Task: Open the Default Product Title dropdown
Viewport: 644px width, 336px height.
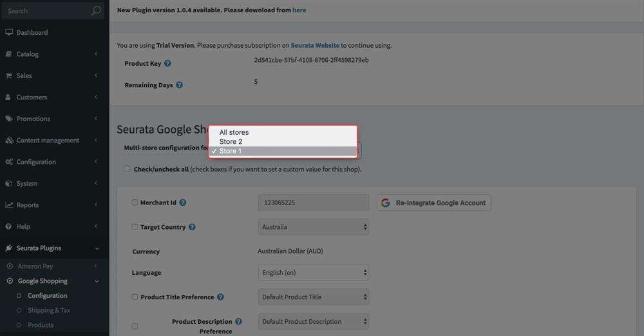Action: point(314,297)
